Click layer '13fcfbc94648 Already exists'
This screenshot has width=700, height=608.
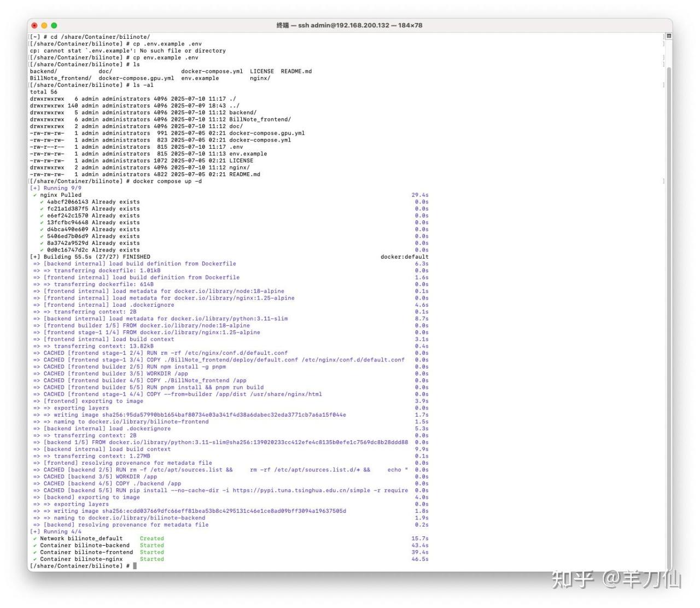click(90, 223)
